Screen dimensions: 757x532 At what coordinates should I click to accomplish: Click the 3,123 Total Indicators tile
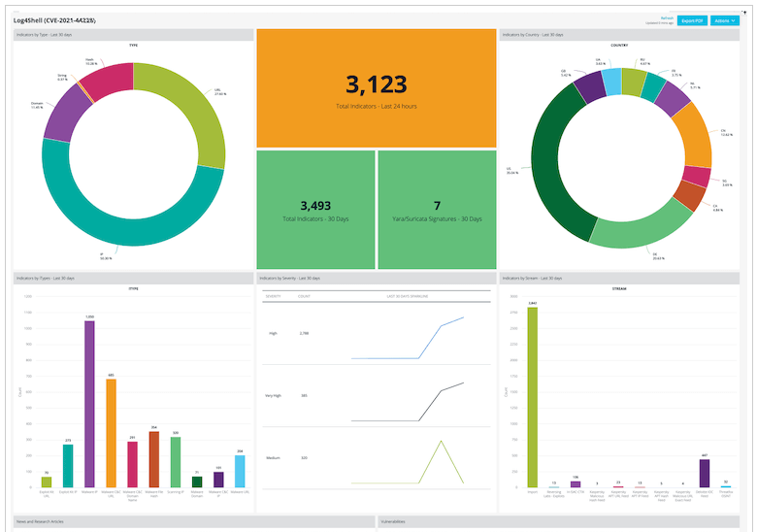[x=377, y=88]
